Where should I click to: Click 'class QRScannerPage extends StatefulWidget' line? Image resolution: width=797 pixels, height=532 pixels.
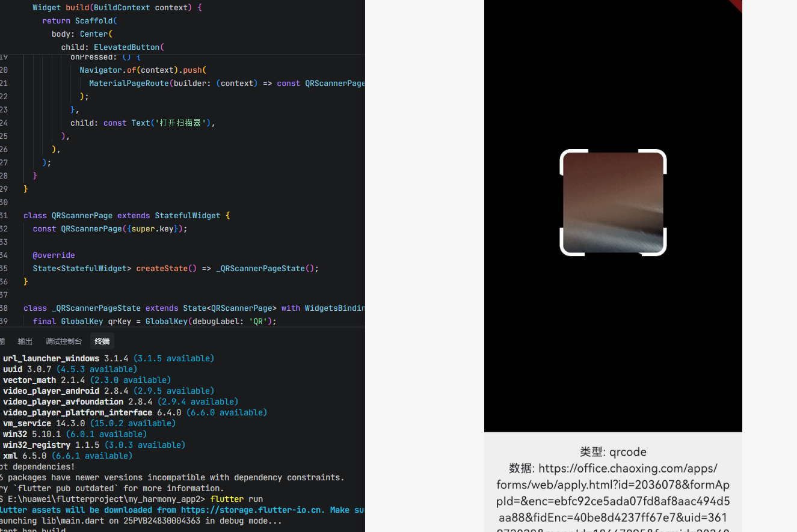(127, 216)
